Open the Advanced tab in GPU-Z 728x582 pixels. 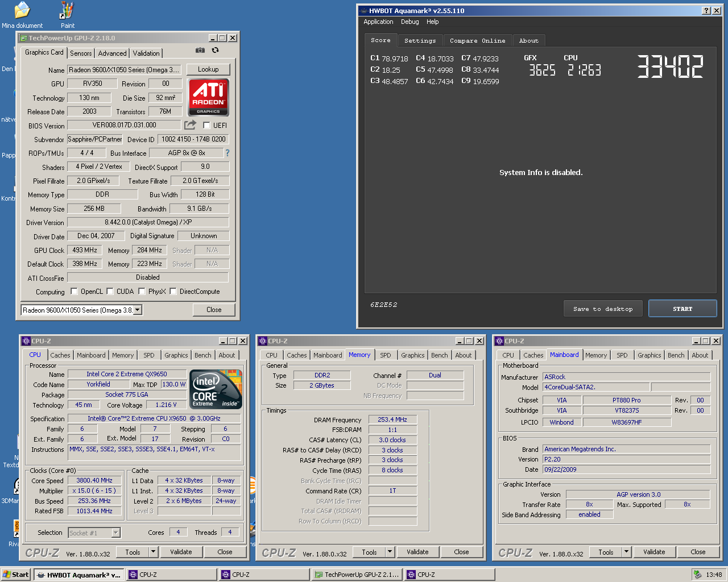click(112, 53)
